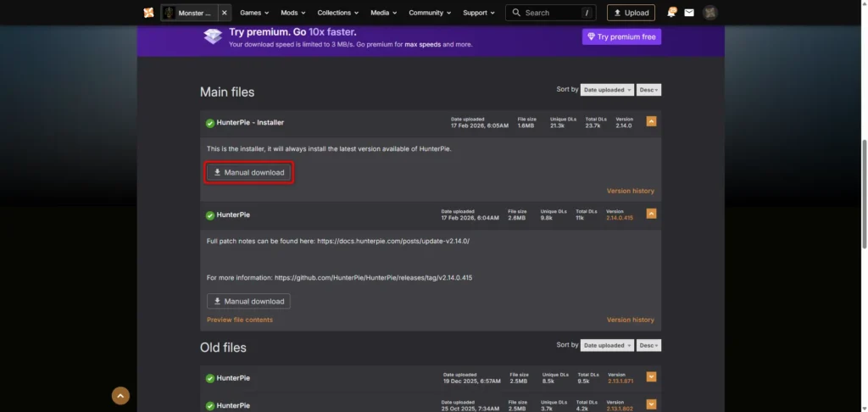Screen dimensions: 868x412
Task: Close the Monster Hunter game tab
Action: pos(224,13)
